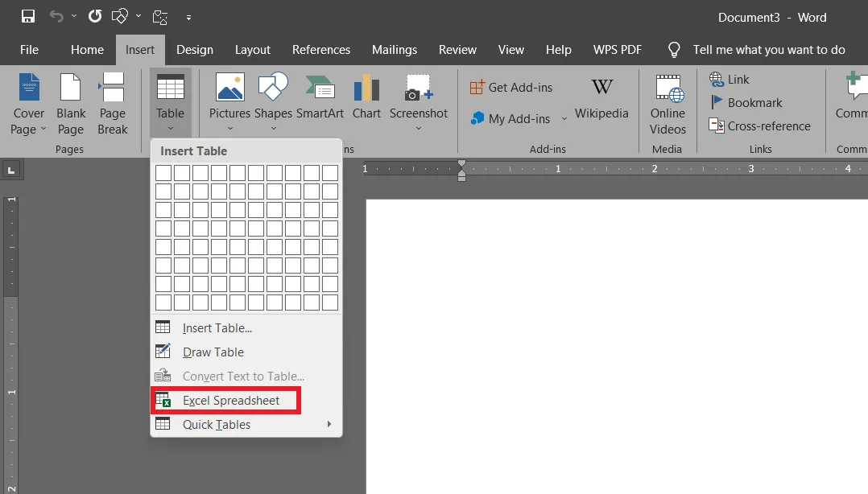Switch to the Home tab
Image resolution: width=868 pixels, height=494 pixels.
point(87,50)
